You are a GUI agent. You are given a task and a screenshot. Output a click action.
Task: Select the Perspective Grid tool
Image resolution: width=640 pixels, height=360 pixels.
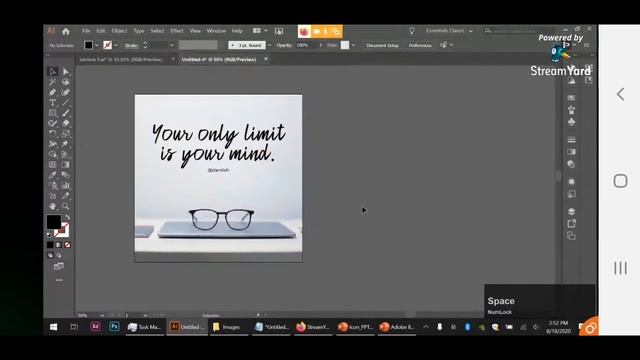(65, 154)
